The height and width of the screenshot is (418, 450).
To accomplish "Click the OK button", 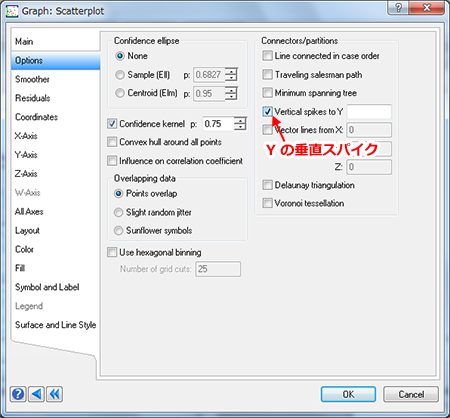I will pos(348,394).
